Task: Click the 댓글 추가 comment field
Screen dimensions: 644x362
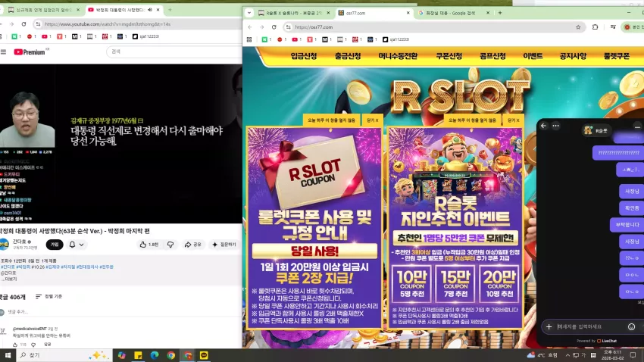Action: (x=123, y=312)
